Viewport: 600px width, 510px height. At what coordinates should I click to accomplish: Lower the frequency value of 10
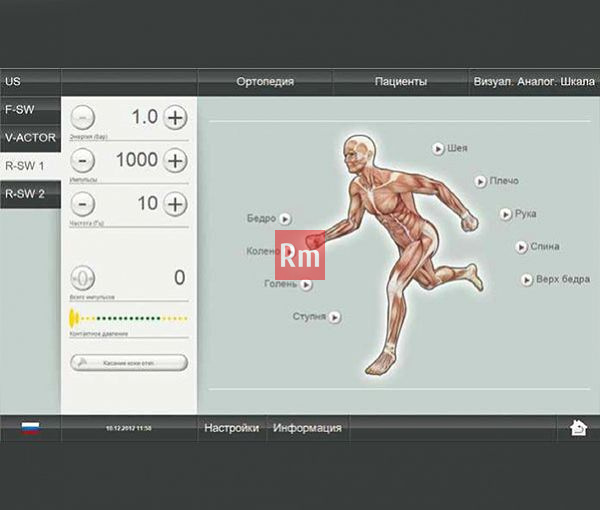(82, 204)
